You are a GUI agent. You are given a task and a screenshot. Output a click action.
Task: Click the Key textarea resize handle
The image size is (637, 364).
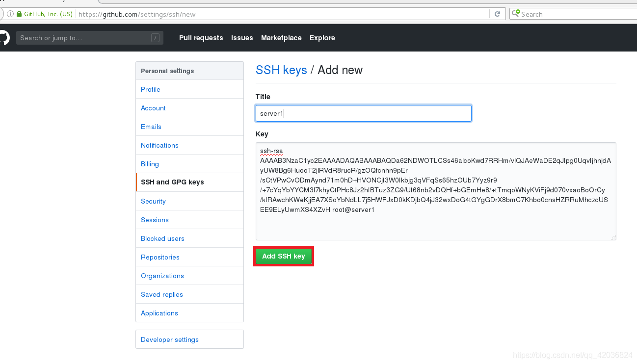coord(613,237)
